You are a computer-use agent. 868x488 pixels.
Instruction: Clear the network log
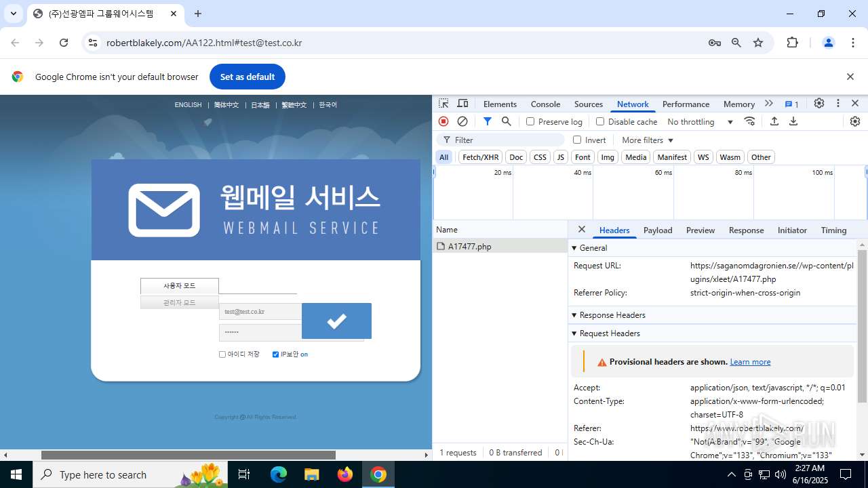[462, 121]
